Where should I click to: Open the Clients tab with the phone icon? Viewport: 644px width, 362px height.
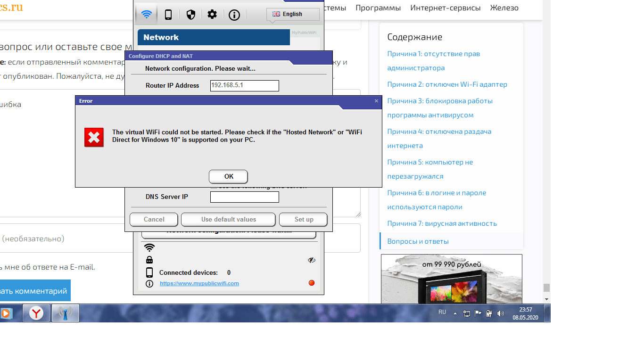pyautogui.click(x=168, y=15)
